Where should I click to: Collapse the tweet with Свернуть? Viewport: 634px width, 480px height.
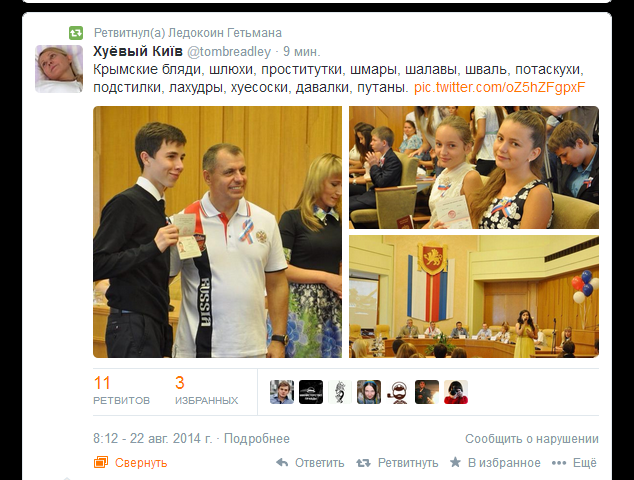pyautogui.click(x=131, y=463)
